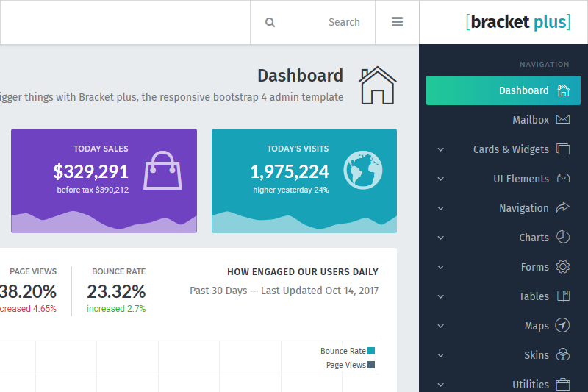
Task: Click the Maps compass icon in sidebar
Action: point(563,326)
